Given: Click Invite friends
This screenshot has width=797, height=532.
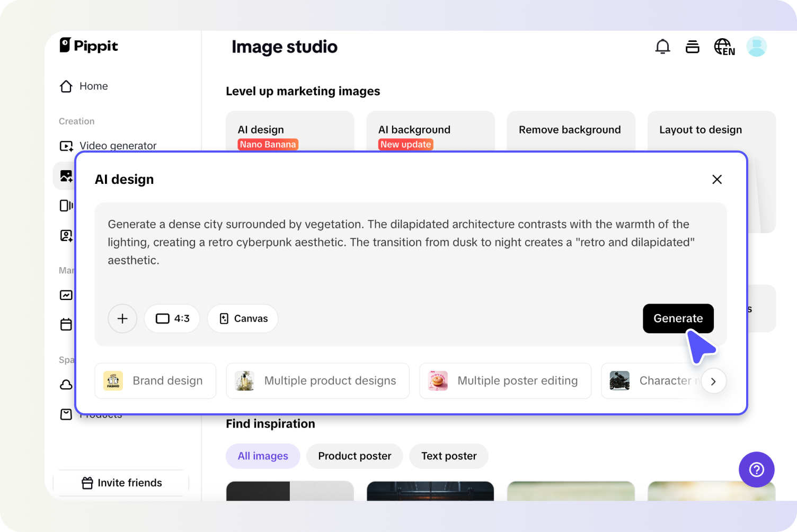Looking at the screenshot, I should pos(121,482).
